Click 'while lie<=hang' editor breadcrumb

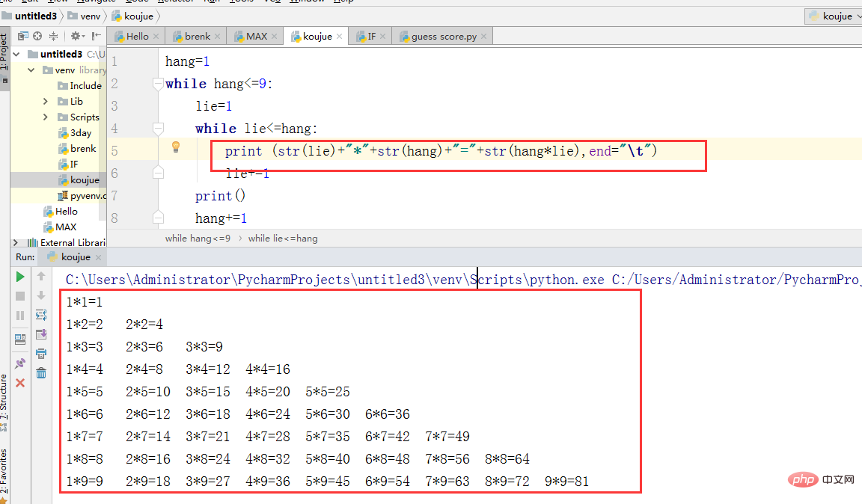pos(283,239)
